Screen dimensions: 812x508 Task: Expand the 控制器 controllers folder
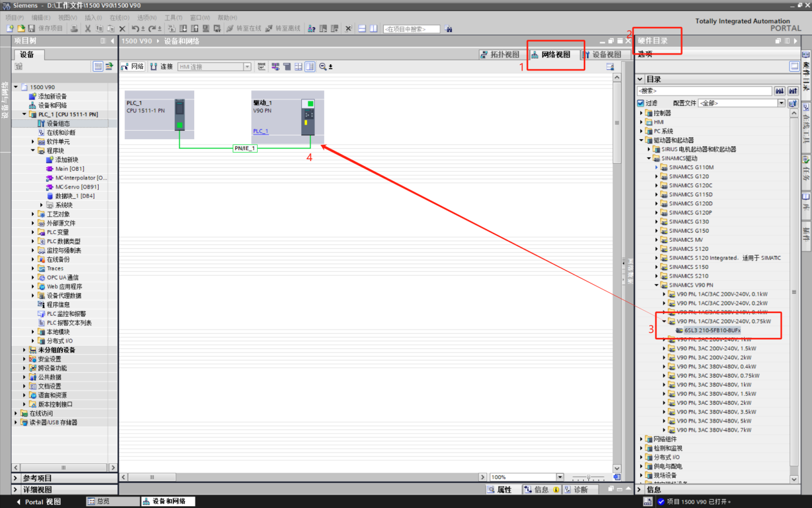click(641, 113)
